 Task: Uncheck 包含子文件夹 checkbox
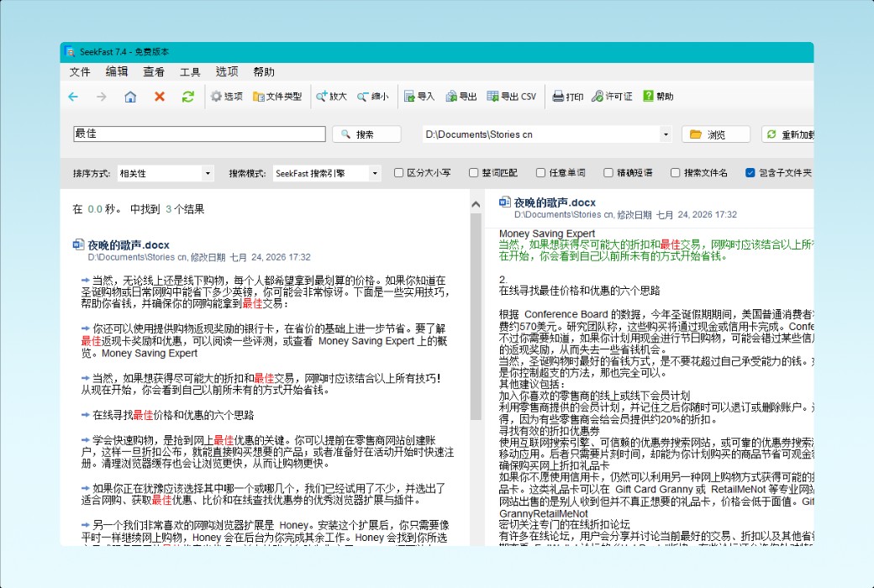pyautogui.click(x=750, y=173)
